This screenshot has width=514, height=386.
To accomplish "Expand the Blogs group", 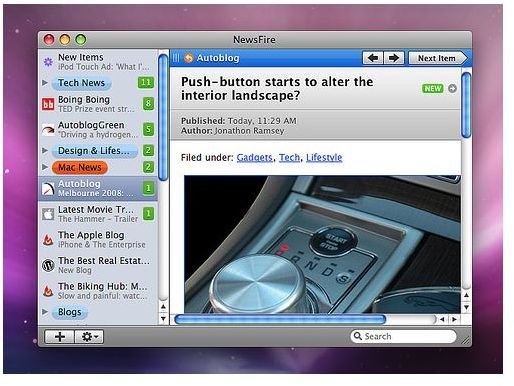I will (x=45, y=312).
